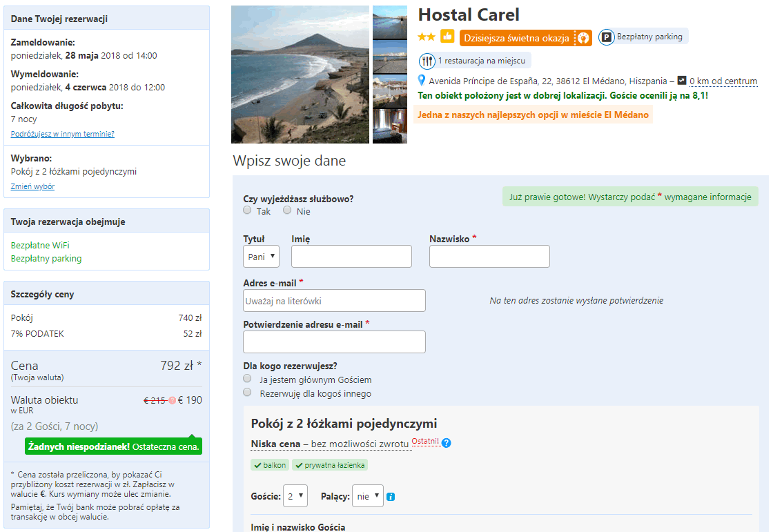Image resolution: width=773 pixels, height=532 pixels.
Task: Click into the Imię input field
Action: coord(351,257)
